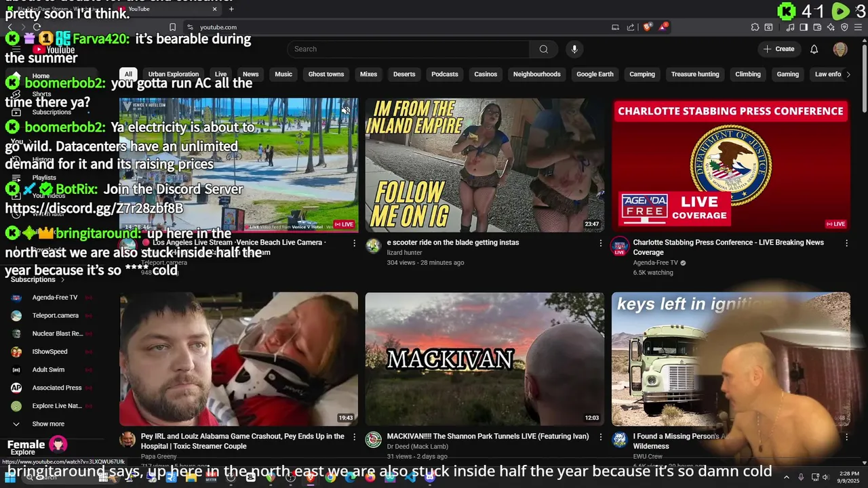Show more filter chips with right arrow
This screenshot has height=488, width=868.
coord(848,75)
